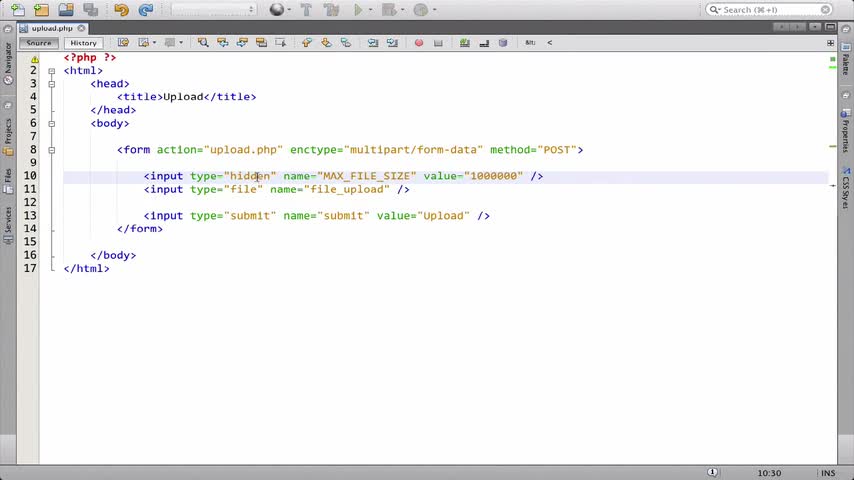Screen dimensions: 854x480
Task: Toggle Bookmark icon in editor toolbar
Action: 346,42
